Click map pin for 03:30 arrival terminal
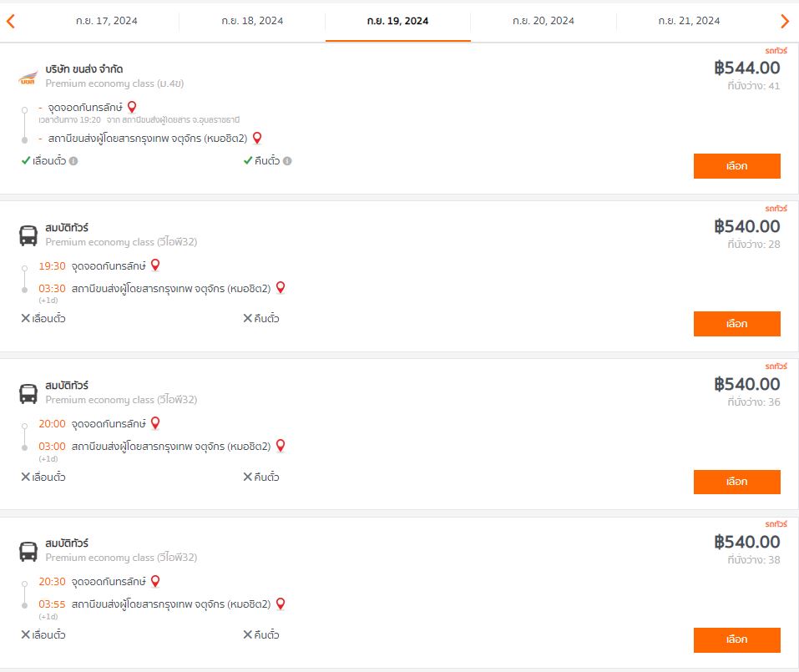Screen dimensions: 799x672 click(281, 288)
